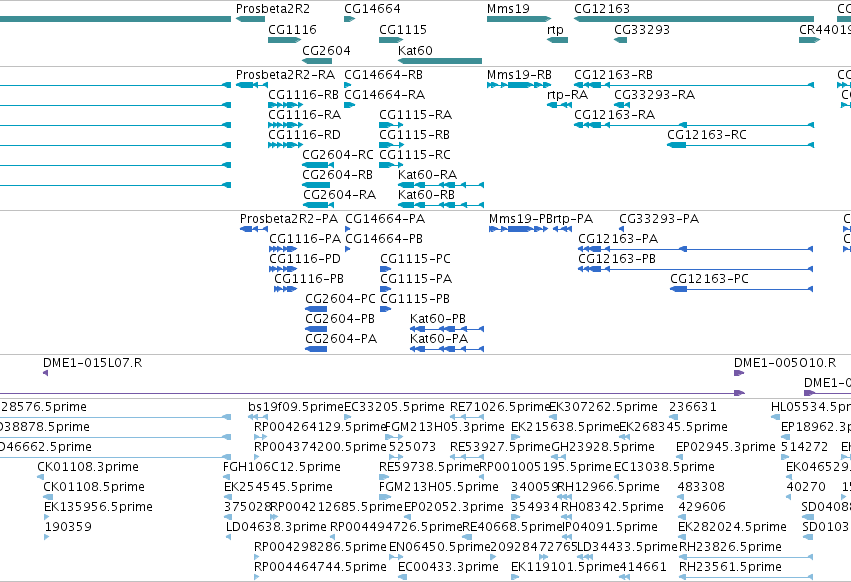This screenshot has height=582, width=851.
Task: Select the Prosbeta2R2-RA transcript label
Action: coord(285,74)
